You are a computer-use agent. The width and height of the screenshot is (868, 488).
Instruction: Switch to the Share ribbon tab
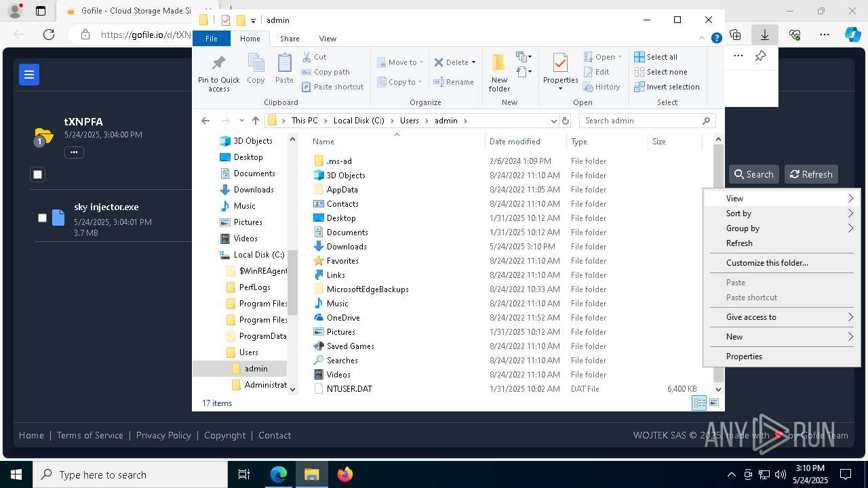[290, 39]
